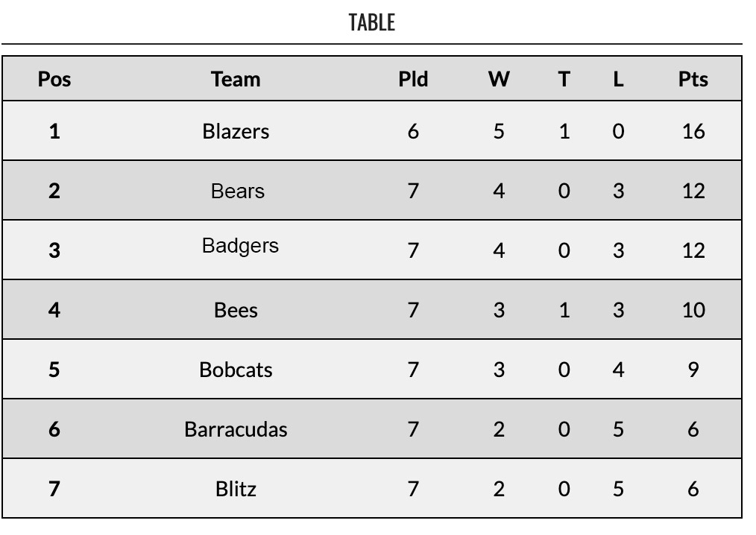Click the Bees points value of 10
Image resolution: width=756 pixels, height=535 pixels.
coord(693,310)
